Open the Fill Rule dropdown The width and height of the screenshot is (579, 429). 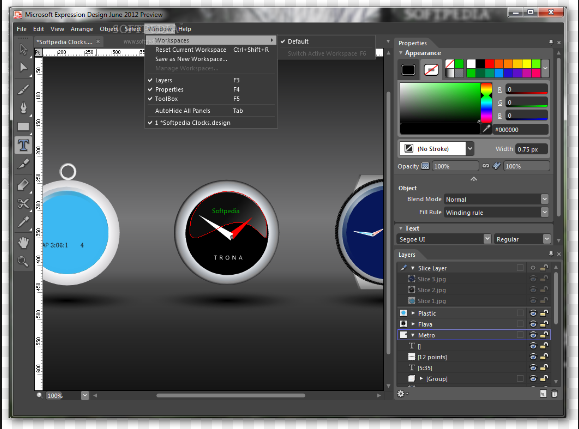point(544,212)
